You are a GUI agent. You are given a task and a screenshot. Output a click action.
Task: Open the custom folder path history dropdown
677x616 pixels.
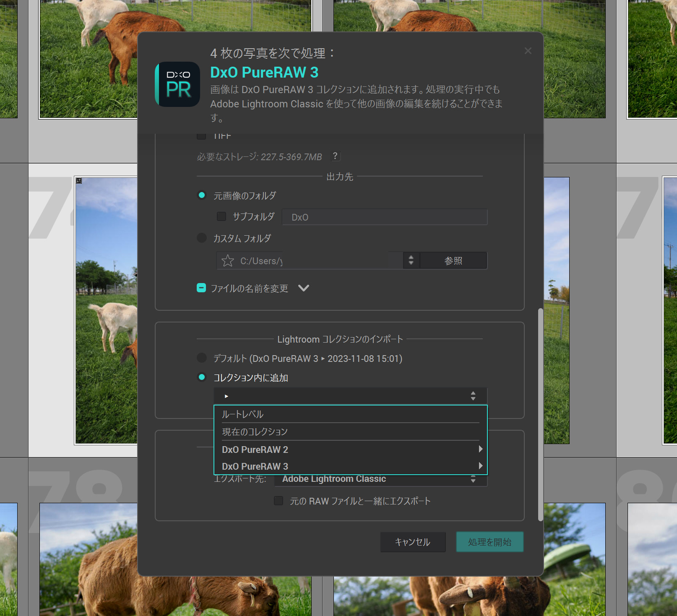[411, 260]
